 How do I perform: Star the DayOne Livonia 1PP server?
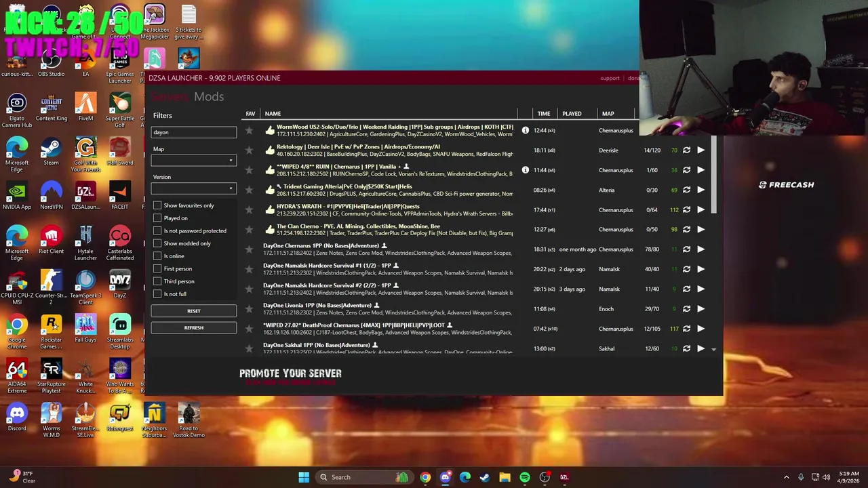(249, 308)
